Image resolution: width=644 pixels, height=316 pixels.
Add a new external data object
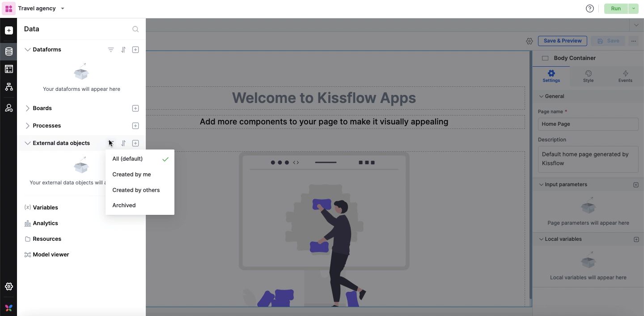pyautogui.click(x=136, y=143)
